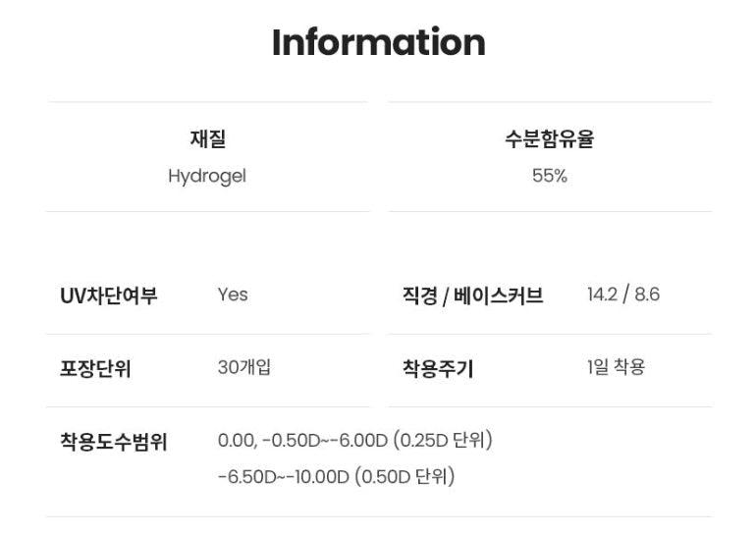Click the UV차단여부 label

pos(109,295)
